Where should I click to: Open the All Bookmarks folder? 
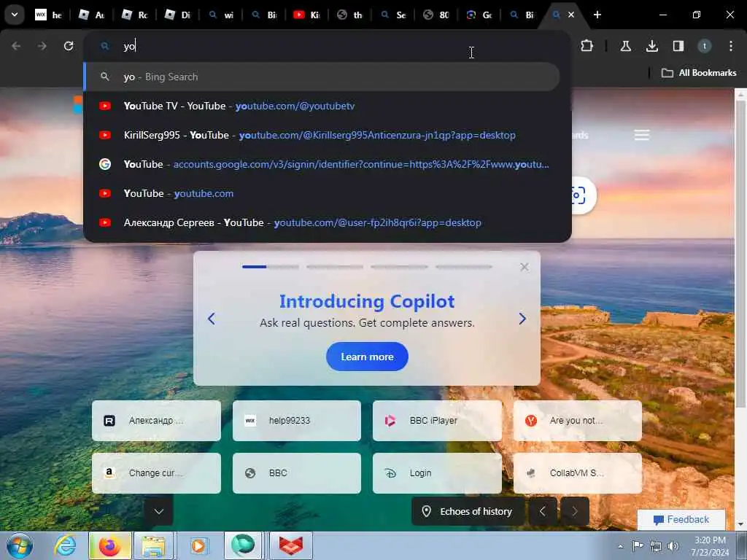point(699,73)
